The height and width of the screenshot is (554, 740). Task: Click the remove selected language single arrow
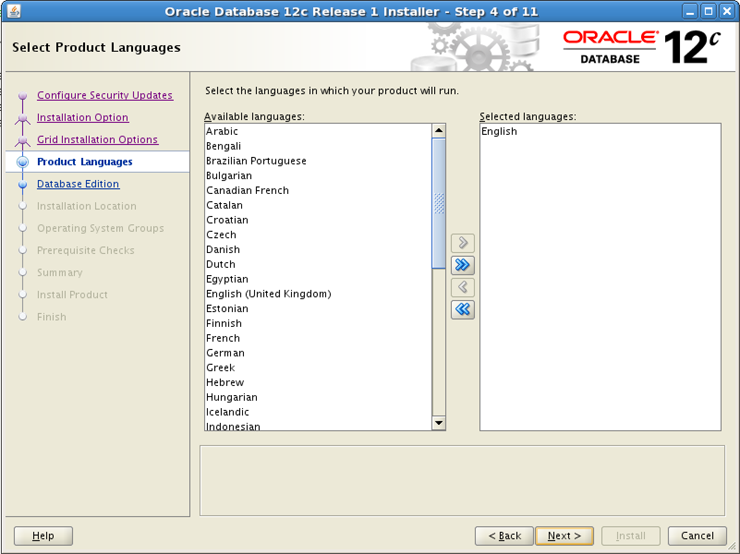462,287
